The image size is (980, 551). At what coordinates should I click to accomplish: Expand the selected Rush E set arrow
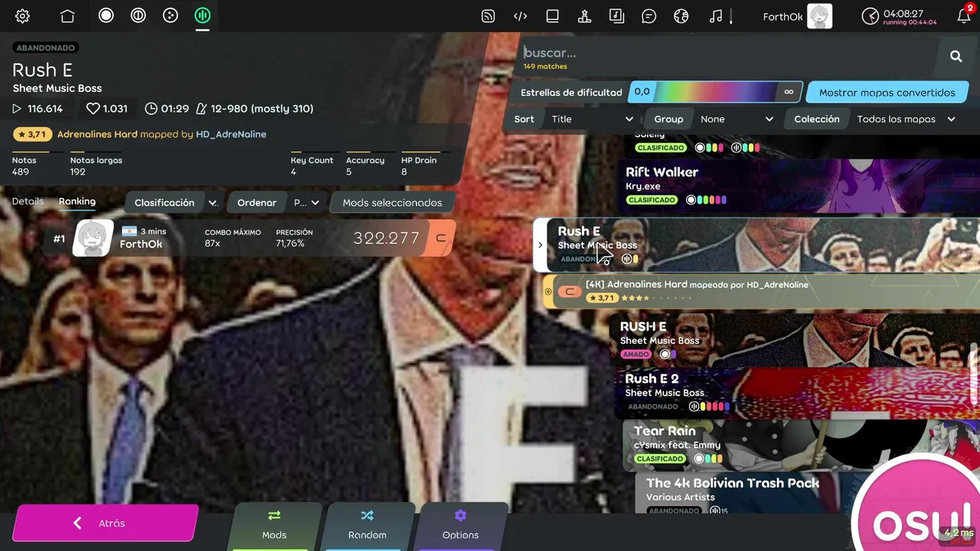(x=540, y=245)
